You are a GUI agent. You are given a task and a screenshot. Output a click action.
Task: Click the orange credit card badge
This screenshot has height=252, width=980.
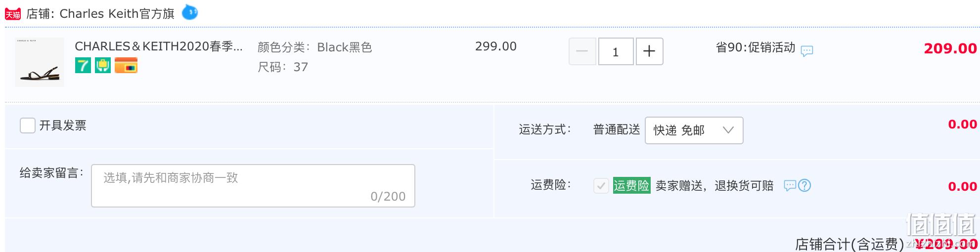(x=126, y=65)
